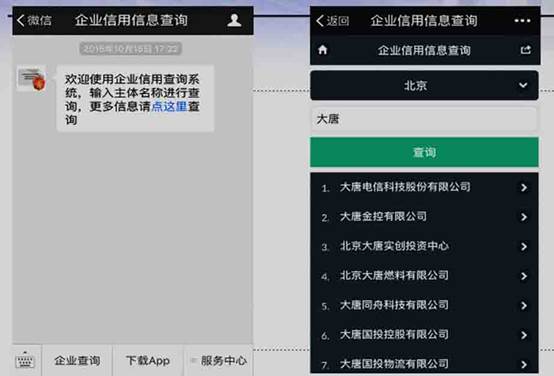Focus the company name field containing 大唐
554x376 pixels.
424,119
